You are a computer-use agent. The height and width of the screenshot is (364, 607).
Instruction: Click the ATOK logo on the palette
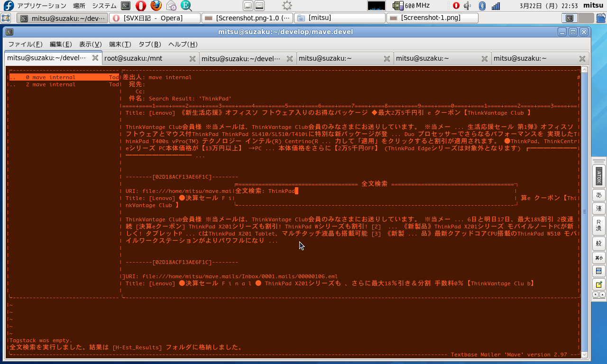[x=598, y=176]
